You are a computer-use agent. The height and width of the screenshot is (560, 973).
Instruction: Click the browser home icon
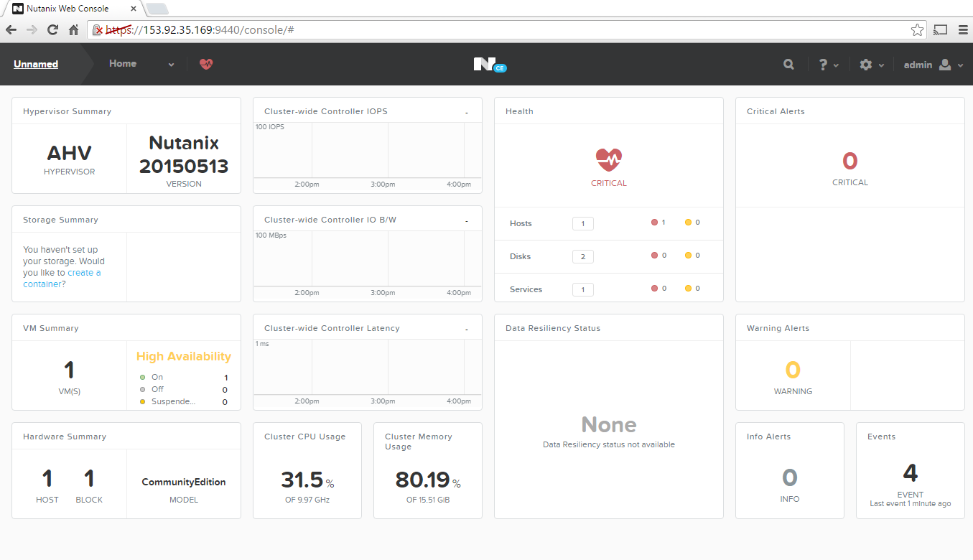point(74,29)
